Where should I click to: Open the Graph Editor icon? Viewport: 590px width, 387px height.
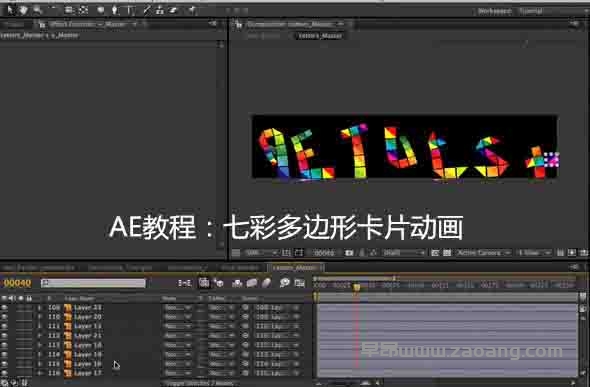point(300,283)
